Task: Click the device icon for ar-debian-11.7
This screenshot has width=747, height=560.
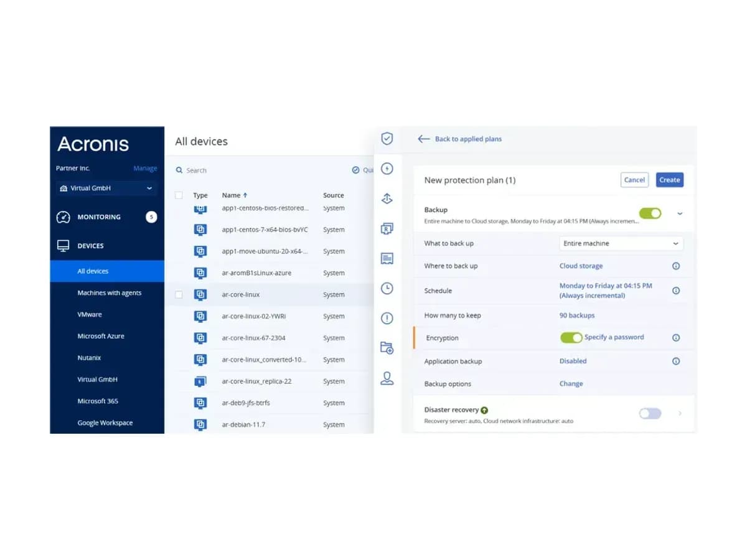Action: click(x=200, y=425)
